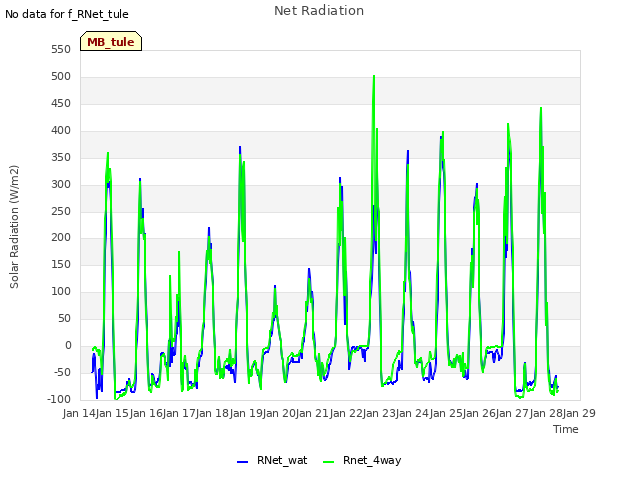This screenshot has height=480, width=640.
Task: Click the green Rnet_4way legend swatch
Action: (x=329, y=462)
